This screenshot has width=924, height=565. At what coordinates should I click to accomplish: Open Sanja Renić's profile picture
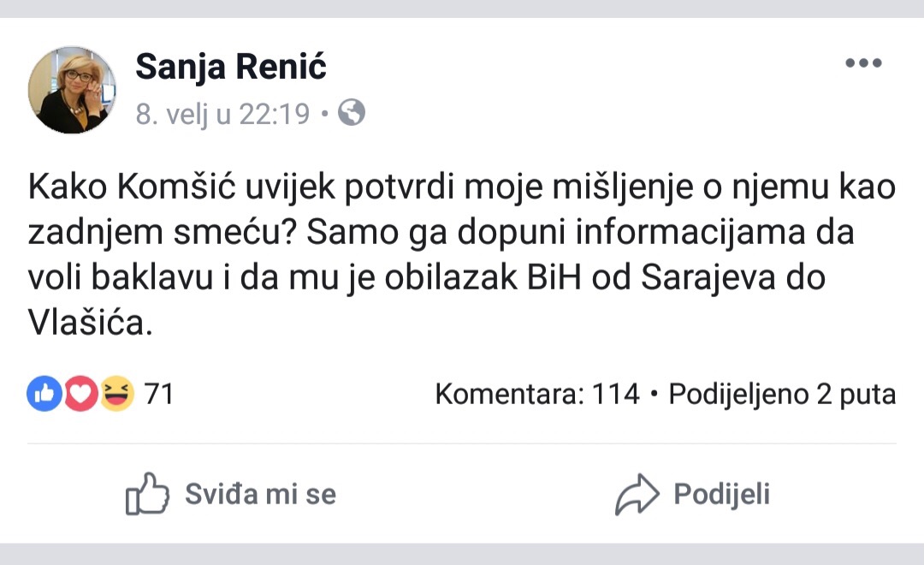tap(72, 90)
